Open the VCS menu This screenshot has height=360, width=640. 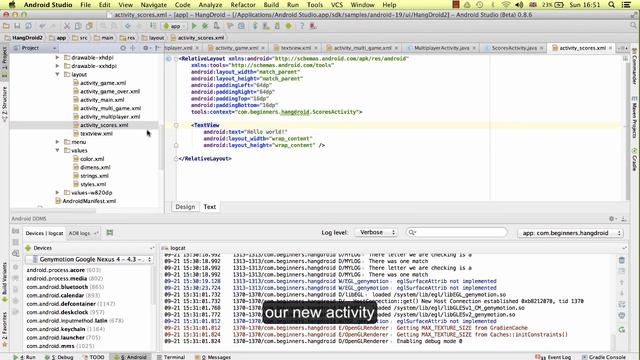pos(337,5)
